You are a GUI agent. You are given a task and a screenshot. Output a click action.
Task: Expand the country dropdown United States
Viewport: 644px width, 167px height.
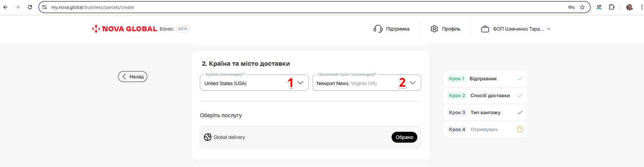300,83
